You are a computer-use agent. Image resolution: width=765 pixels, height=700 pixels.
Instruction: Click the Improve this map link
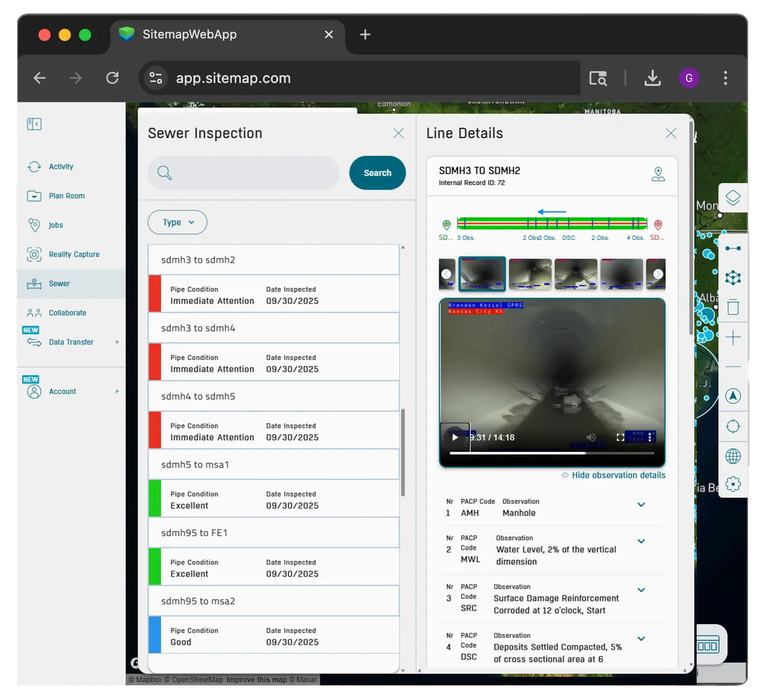tap(257, 680)
